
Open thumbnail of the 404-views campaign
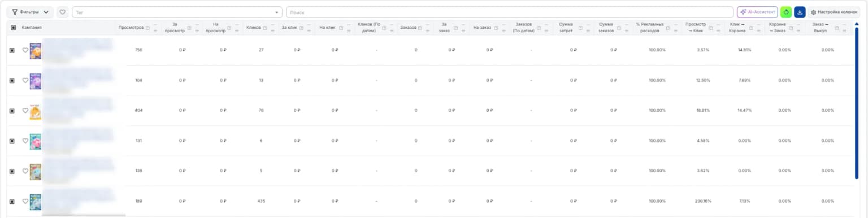point(36,111)
